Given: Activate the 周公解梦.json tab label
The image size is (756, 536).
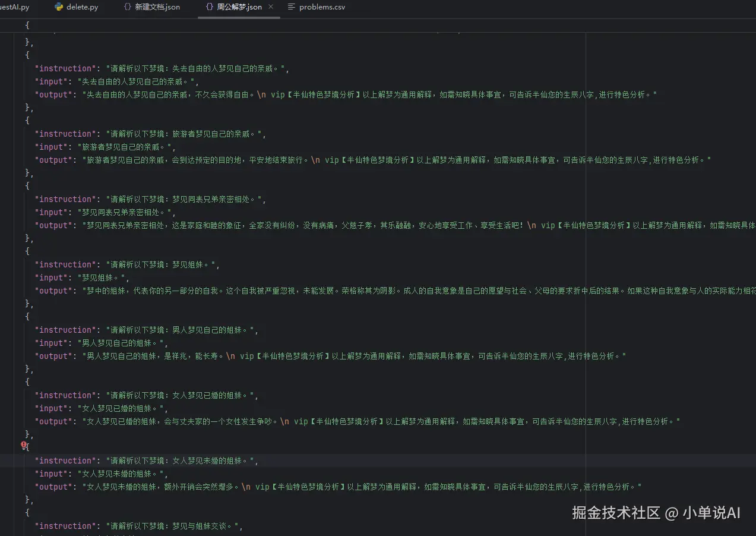Looking at the screenshot, I should (239, 7).
